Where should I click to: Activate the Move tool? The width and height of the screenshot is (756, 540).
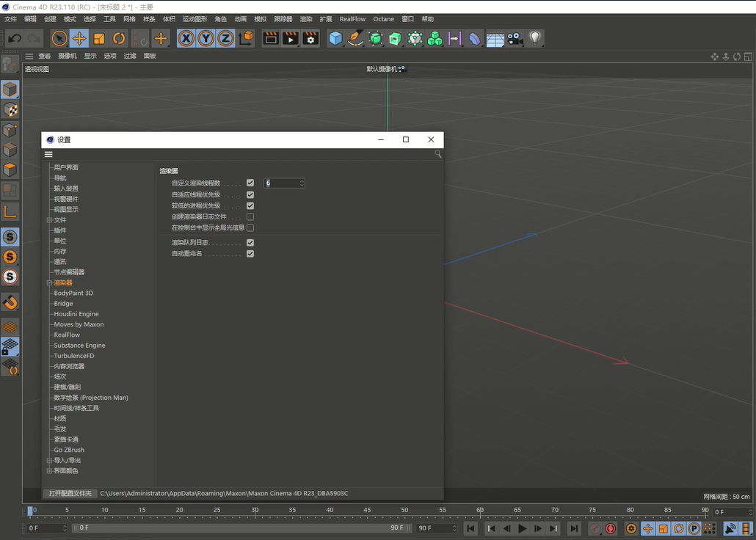(x=79, y=38)
